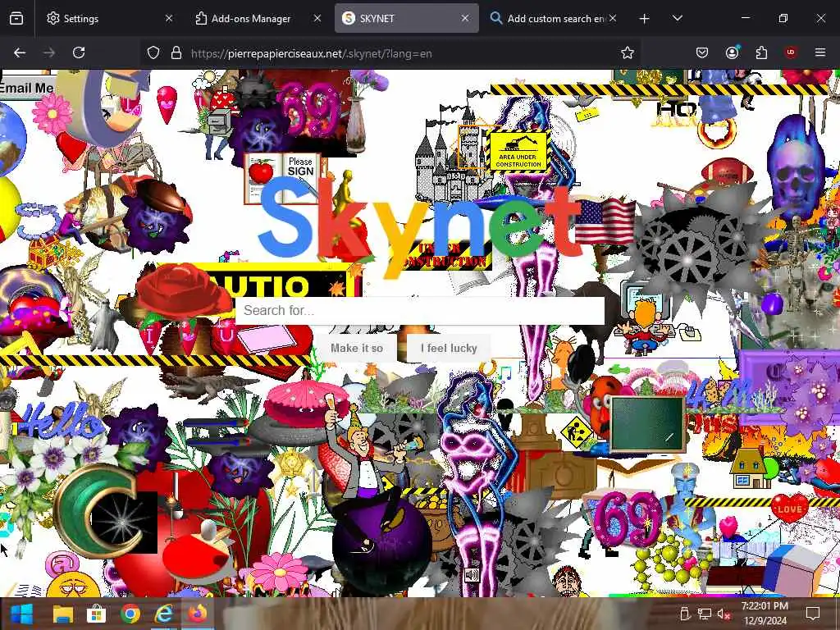
Task: Click the Make it so button
Action: click(x=357, y=348)
